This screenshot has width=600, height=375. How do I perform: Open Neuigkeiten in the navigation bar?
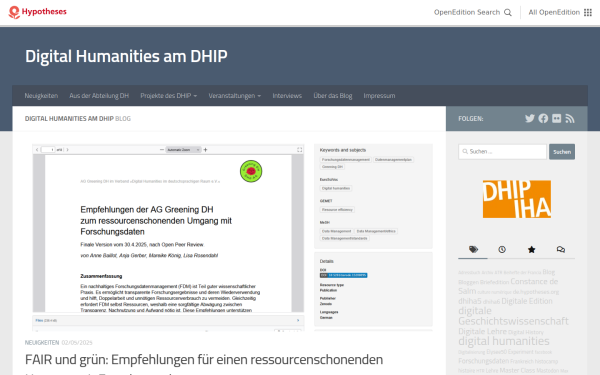coord(41,96)
